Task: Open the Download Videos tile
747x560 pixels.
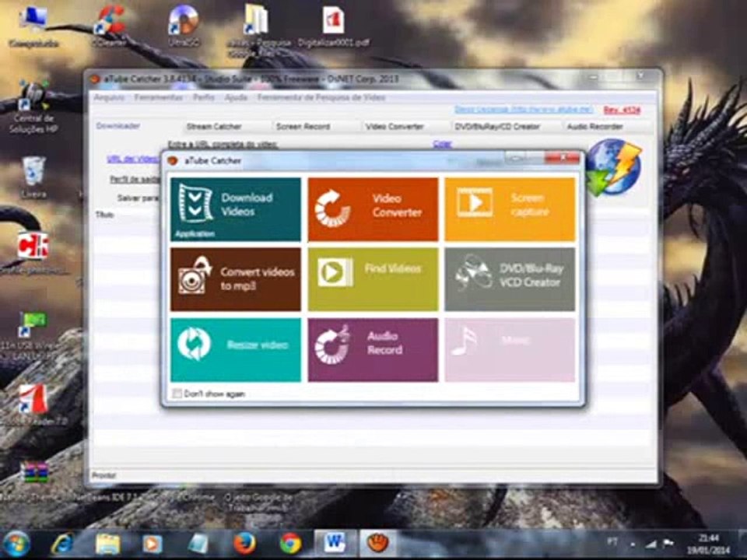Action: pos(236,209)
